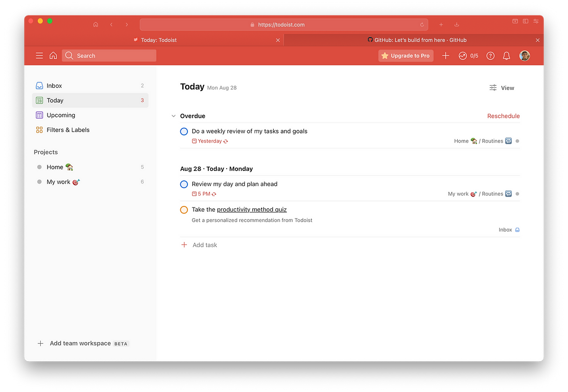Select the Today: Todoist browser tab

(154, 40)
